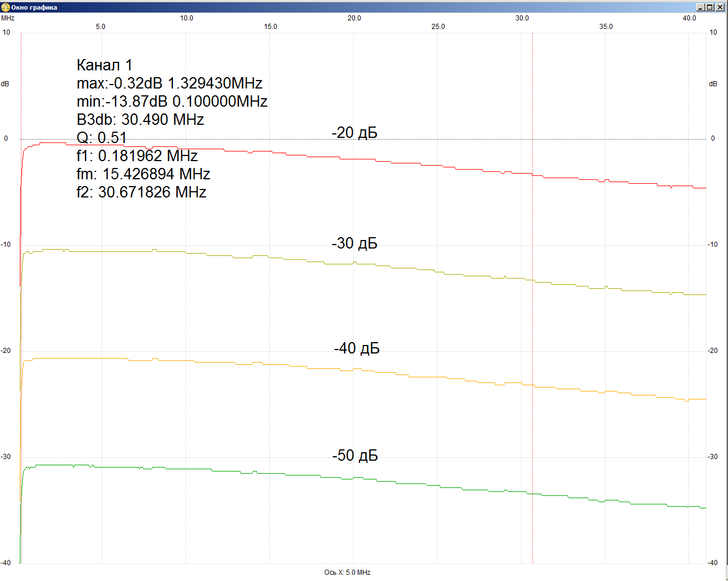
Task: Click the MHz axis unit label
Action: 8,18
